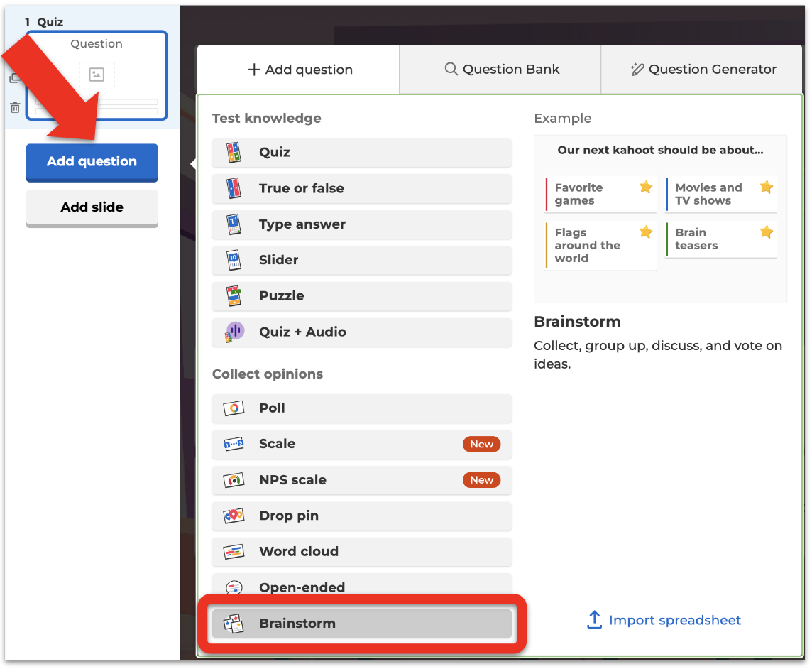Delete the Quiz slide with trash icon

[x=15, y=107]
